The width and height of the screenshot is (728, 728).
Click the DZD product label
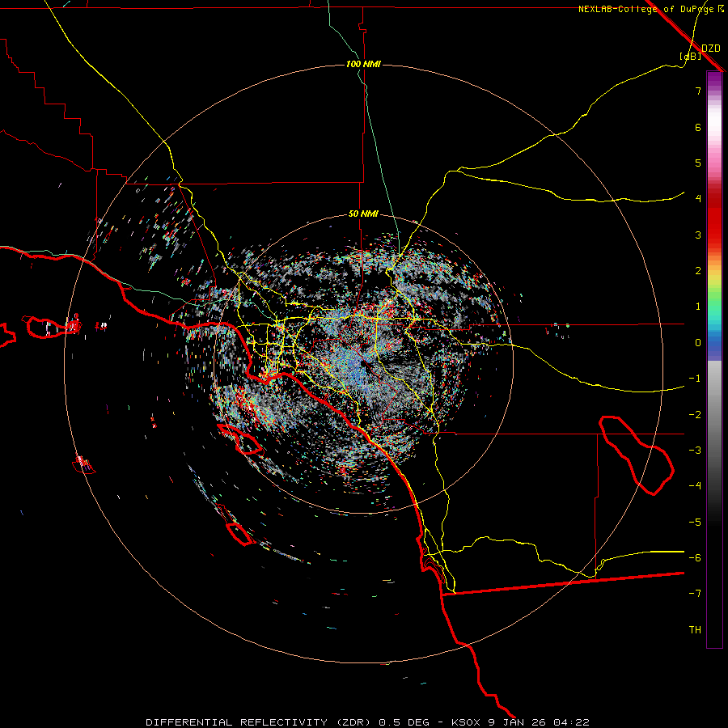711,49
